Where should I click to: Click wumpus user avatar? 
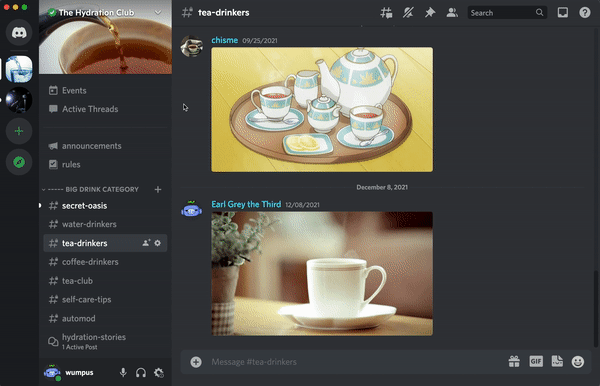(52, 372)
